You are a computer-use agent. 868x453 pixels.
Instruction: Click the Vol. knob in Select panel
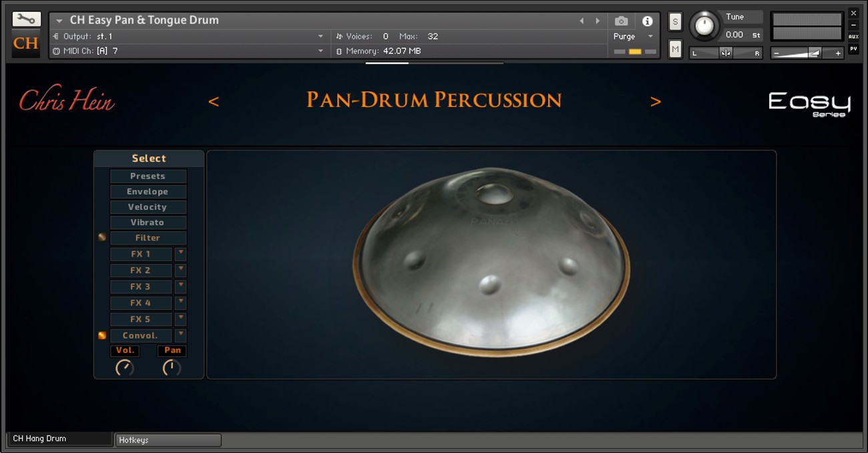pyautogui.click(x=125, y=367)
